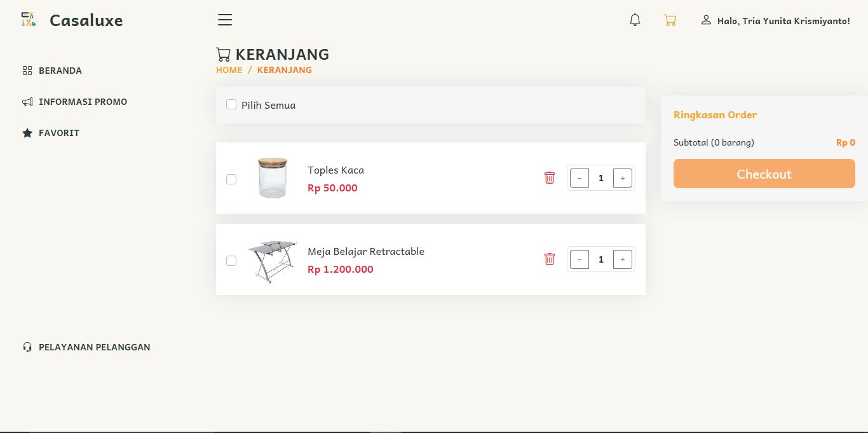Viewport: 868px width, 433px height.
Task: Open the notification bell
Action: coord(635,20)
